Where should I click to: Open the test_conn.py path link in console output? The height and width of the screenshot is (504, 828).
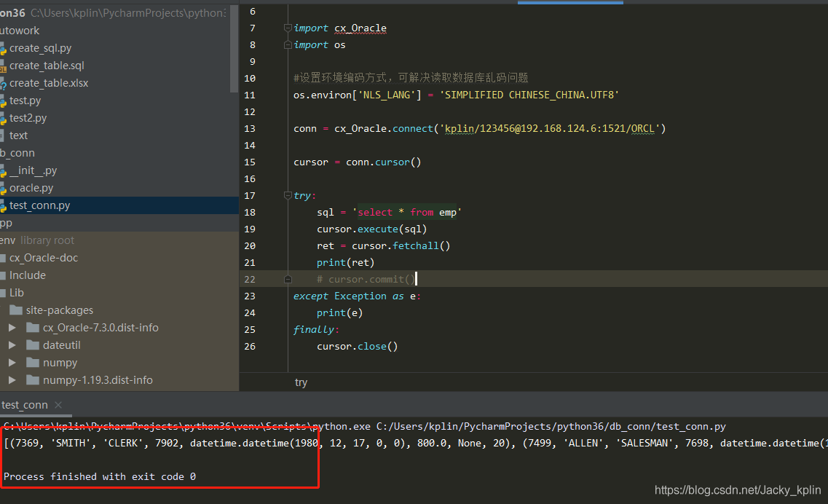(x=551, y=427)
